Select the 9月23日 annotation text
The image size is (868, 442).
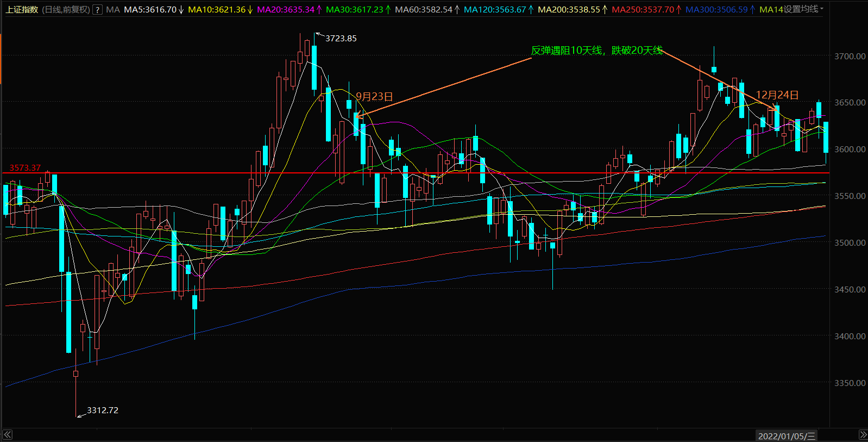374,97
